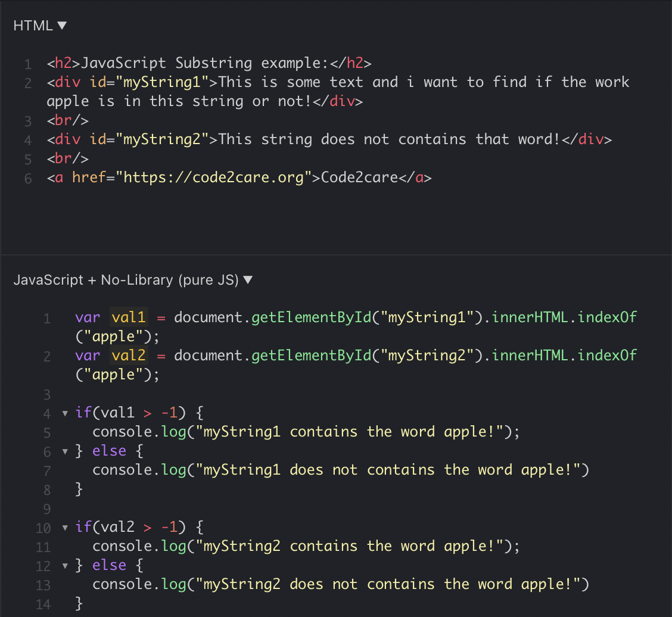
Task: Click the highlighted val1 variable
Action: (128, 317)
